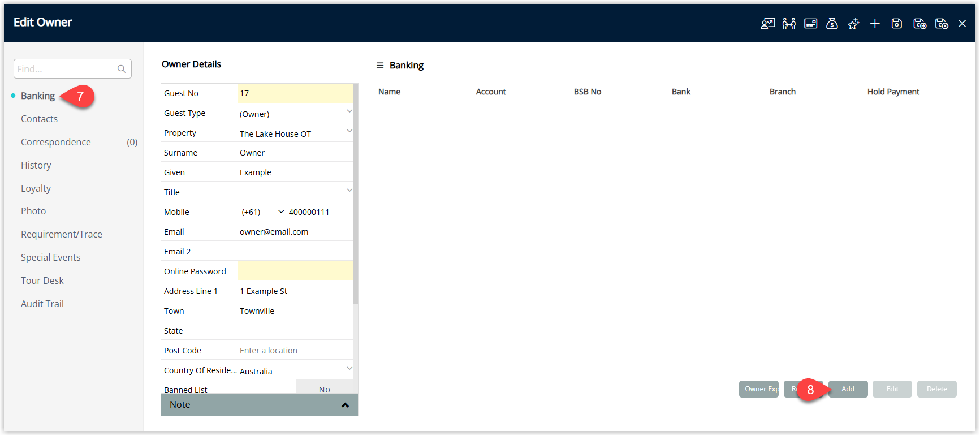Click the Town field with Townville
Screen dimensions: 980x436
(x=295, y=311)
